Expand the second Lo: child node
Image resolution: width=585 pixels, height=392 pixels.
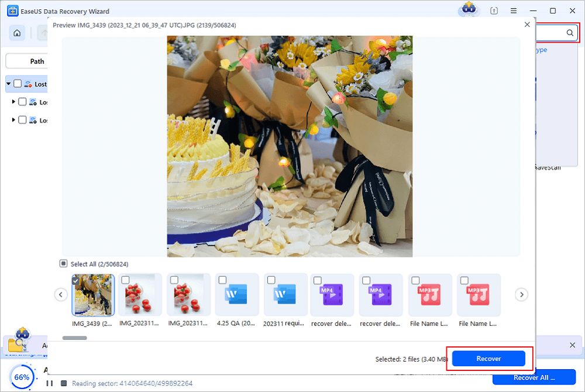tap(13, 120)
